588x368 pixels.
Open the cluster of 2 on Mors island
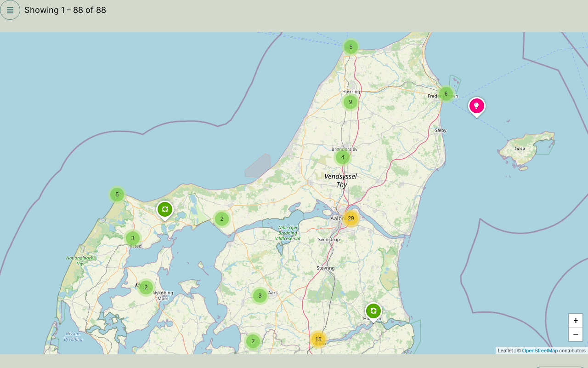146,287
